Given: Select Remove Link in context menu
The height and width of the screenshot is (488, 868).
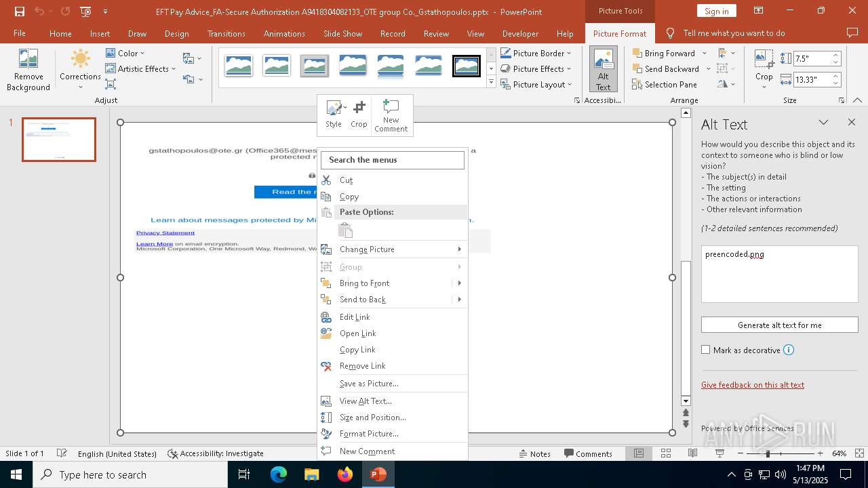Looking at the screenshot, I should tap(393, 365).
